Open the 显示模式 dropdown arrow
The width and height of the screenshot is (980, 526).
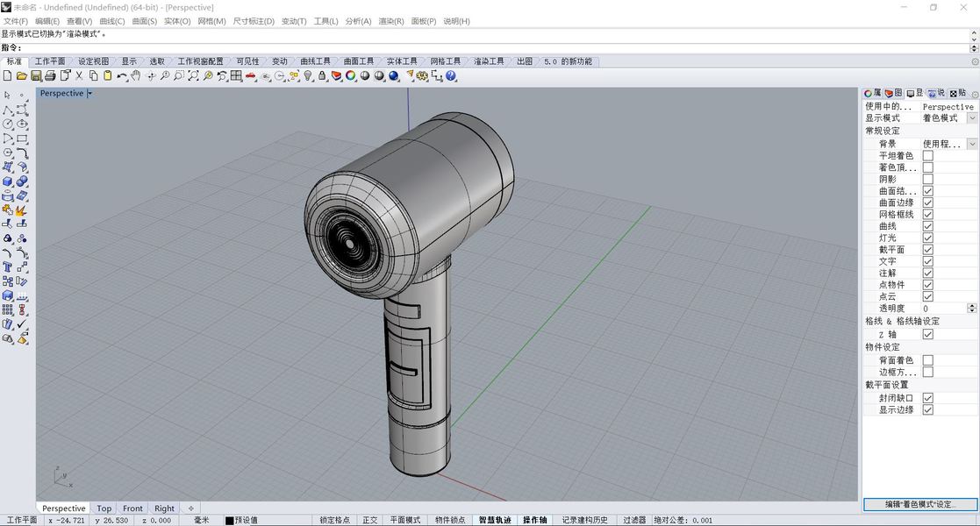click(972, 118)
